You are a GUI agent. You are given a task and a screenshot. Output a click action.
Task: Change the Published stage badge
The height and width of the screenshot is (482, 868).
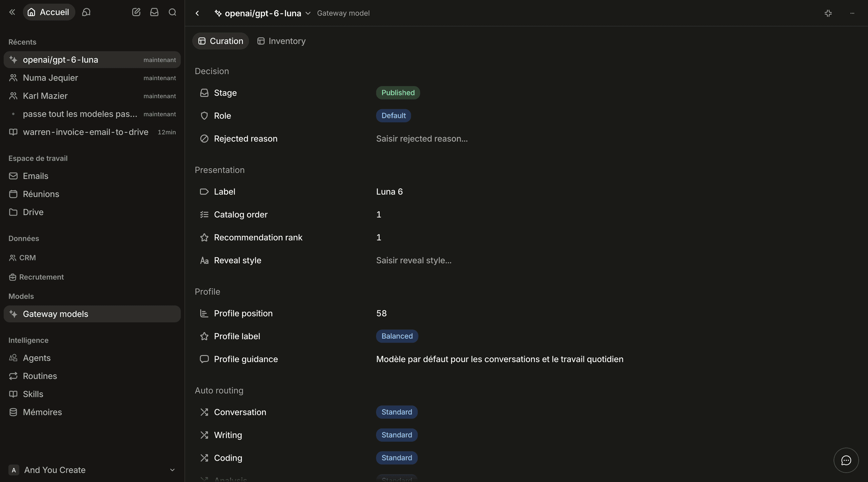tap(398, 93)
